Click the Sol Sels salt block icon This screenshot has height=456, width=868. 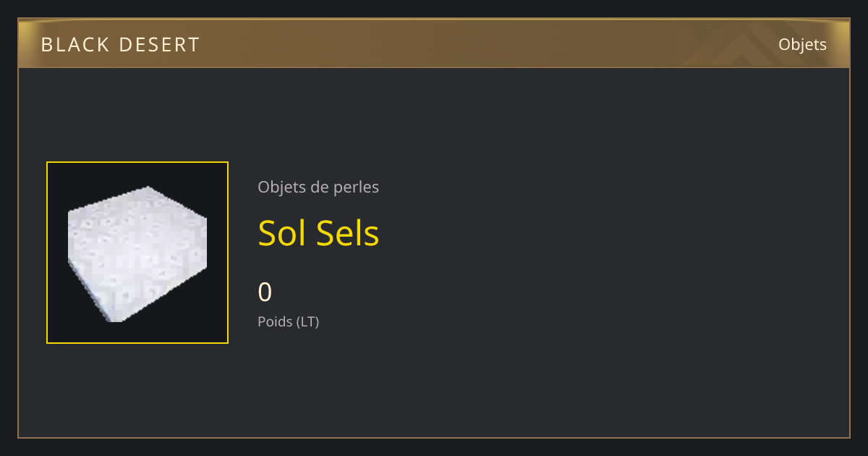pyautogui.click(x=137, y=253)
